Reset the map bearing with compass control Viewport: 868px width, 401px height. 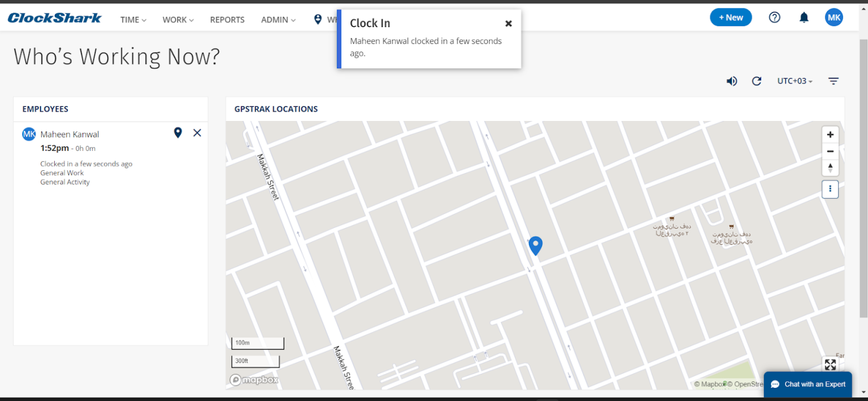[x=830, y=167]
